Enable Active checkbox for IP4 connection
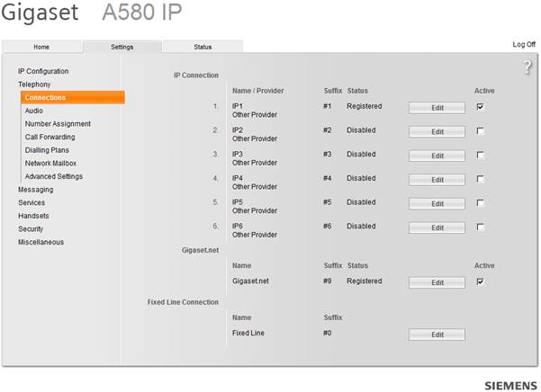This screenshot has width=541, height=392. [480, 179]
